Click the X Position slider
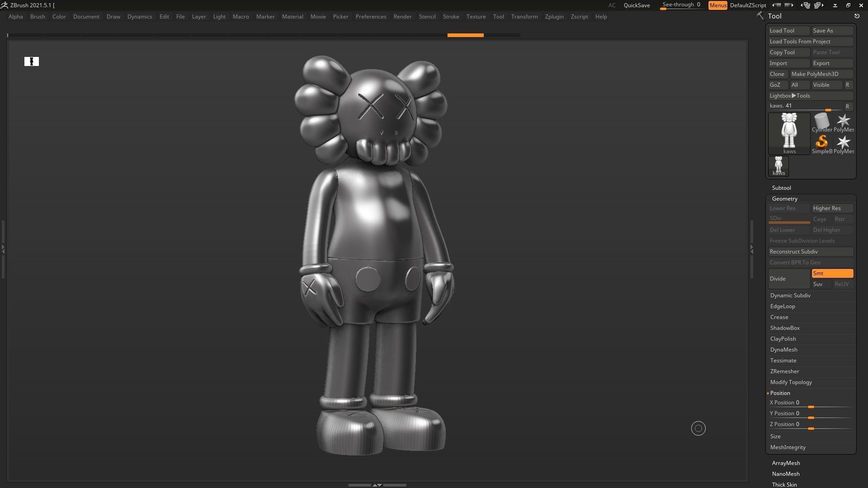868x488 pixels. click(x=811, y=403)
